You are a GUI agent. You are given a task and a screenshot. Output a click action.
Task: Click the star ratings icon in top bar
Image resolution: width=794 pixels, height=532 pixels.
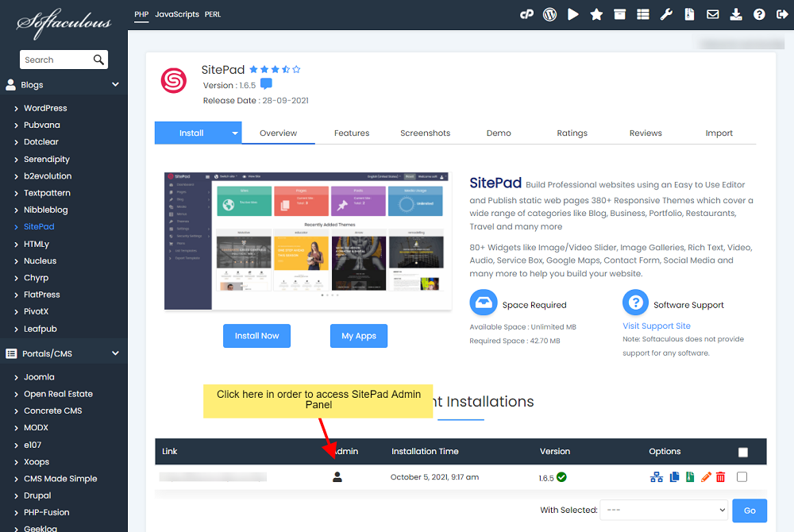pos(596,14)
